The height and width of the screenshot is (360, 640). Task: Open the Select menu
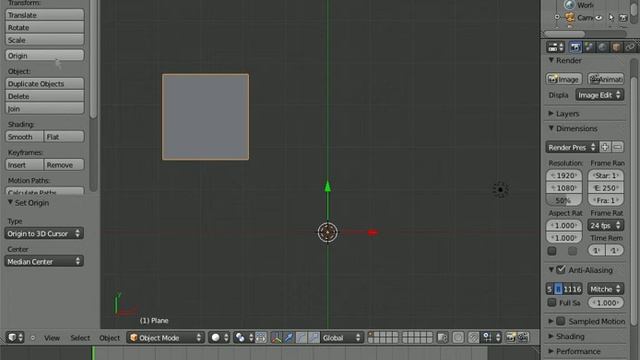click(80, 338)
